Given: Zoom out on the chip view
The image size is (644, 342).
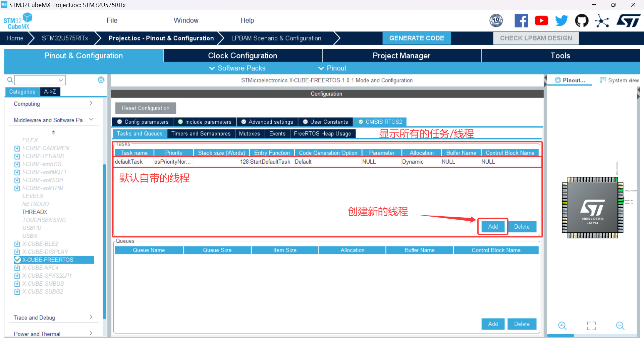Looking at the screenshot, I should tap(621, 326).
